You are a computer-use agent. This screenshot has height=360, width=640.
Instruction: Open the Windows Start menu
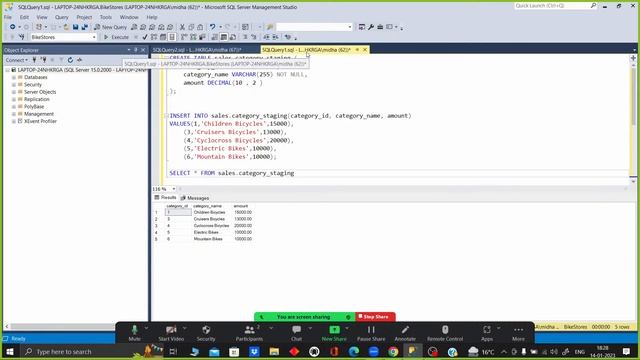click(10, 351)
